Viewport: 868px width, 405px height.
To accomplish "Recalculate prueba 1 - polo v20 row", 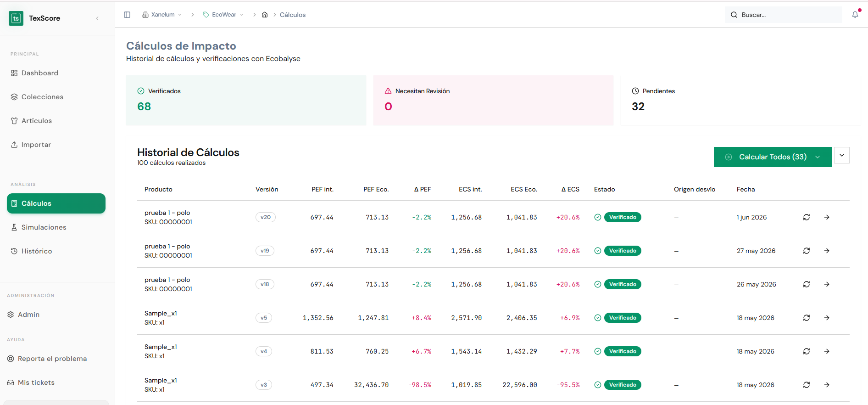I will click(807, 217).
